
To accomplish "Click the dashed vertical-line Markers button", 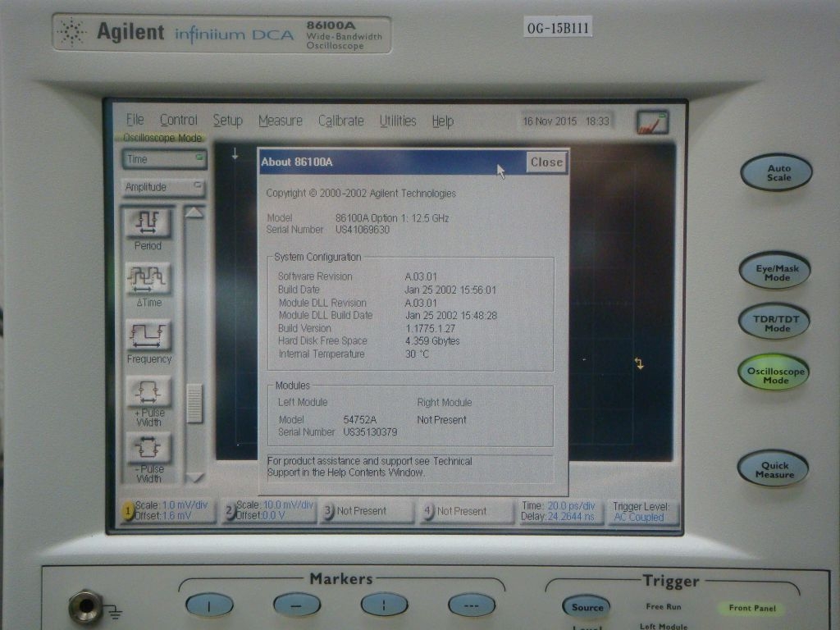I will point(384,605).
